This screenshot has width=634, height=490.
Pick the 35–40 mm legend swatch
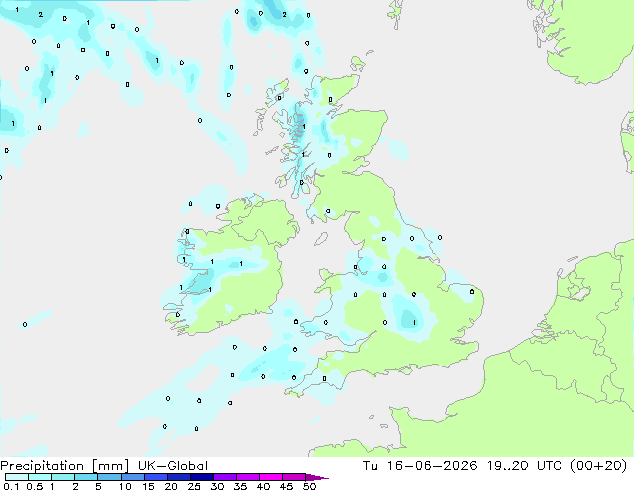(248, 477)
